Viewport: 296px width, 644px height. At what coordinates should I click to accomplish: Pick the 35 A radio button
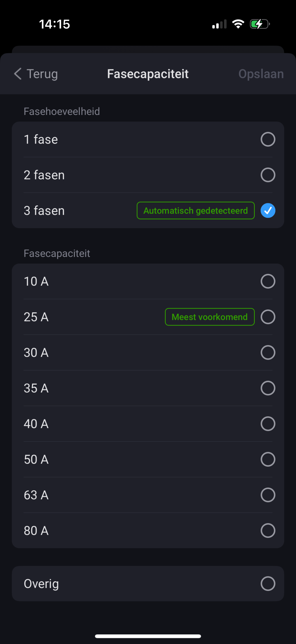tap(268, 388)
